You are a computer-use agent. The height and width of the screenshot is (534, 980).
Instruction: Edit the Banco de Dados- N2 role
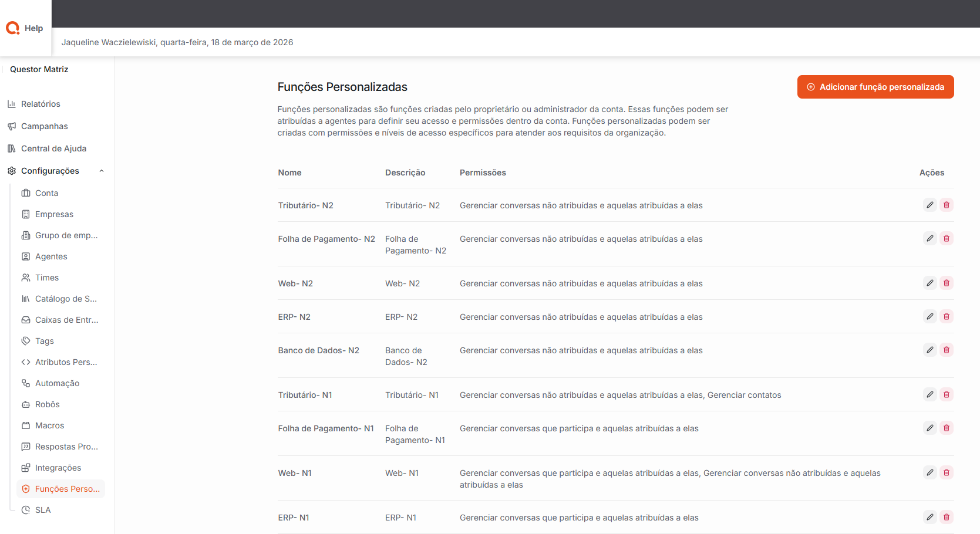(930, 350)
